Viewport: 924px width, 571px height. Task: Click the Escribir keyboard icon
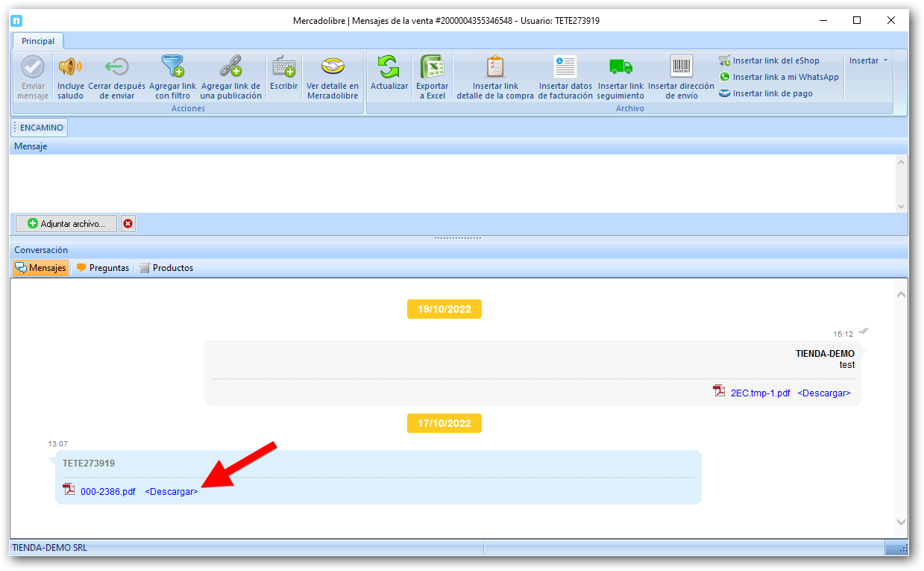point(283,68)
